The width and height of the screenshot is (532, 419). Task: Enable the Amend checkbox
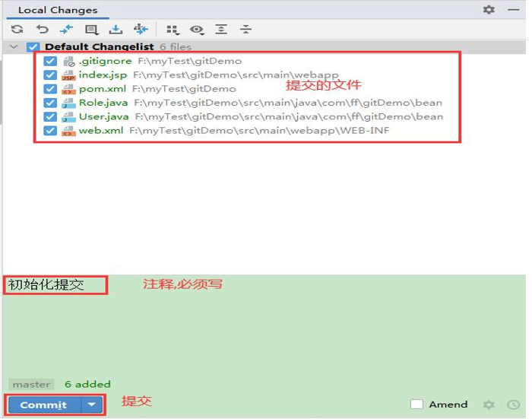(x=416, y=404)
